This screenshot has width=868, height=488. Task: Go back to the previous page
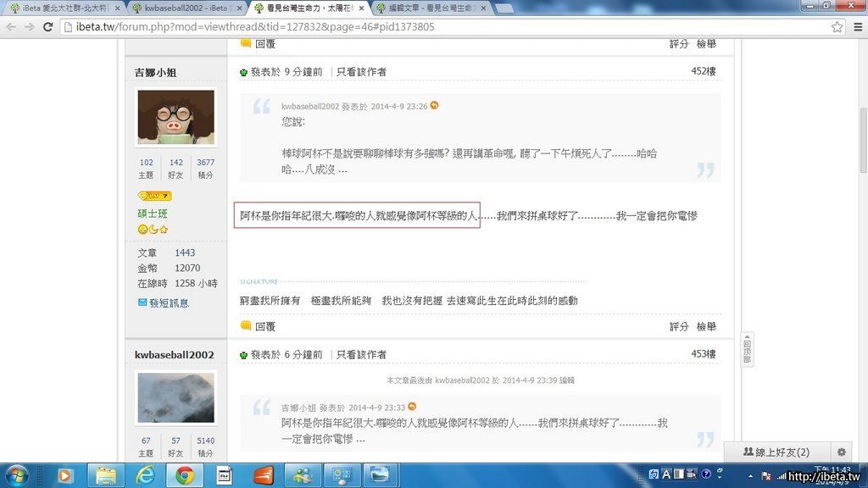(x=10, y=26)
